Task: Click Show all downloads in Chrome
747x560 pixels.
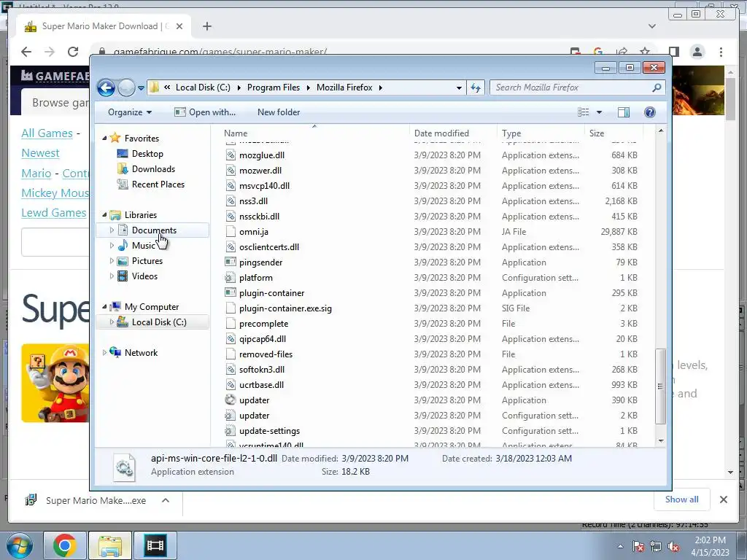Action: coord(682,499)
